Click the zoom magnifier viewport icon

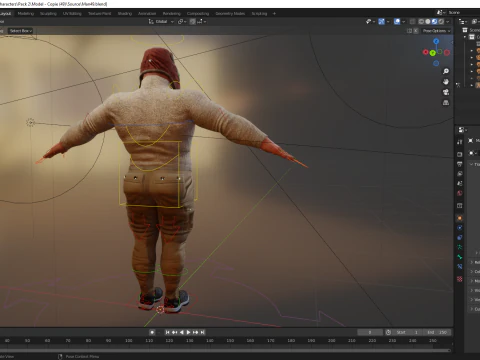coord(446,71)
